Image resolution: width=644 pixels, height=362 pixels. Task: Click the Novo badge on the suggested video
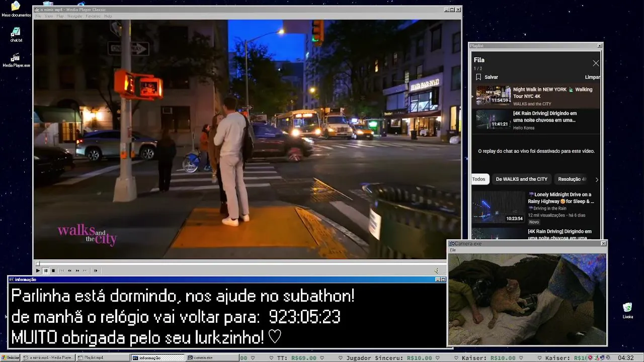[534, 222]
